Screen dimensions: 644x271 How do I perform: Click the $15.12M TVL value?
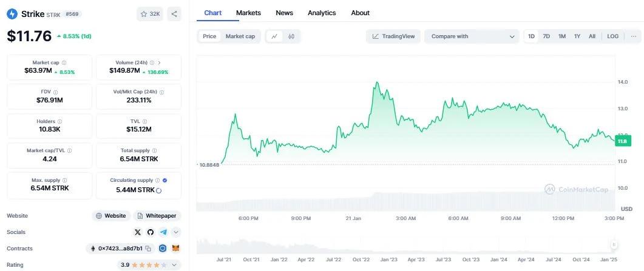139,129
